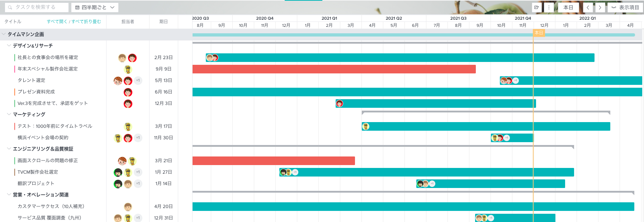Focus the タスクを検索する search field

tap(37, 7)
